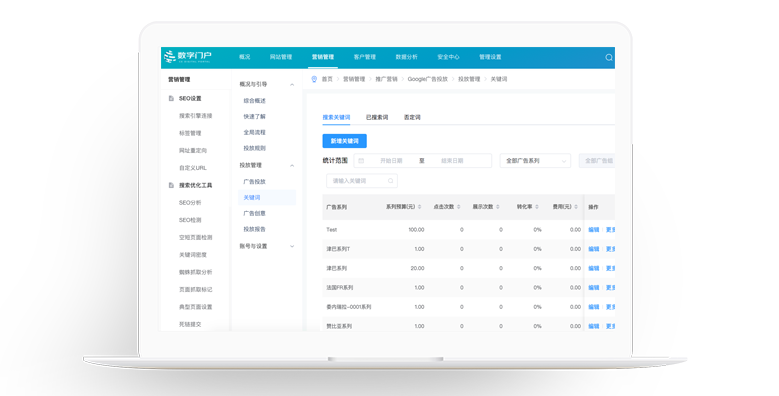Click 推广营销 in the breadcrumb
Screen dimensions: 779x396
point(387,79)
